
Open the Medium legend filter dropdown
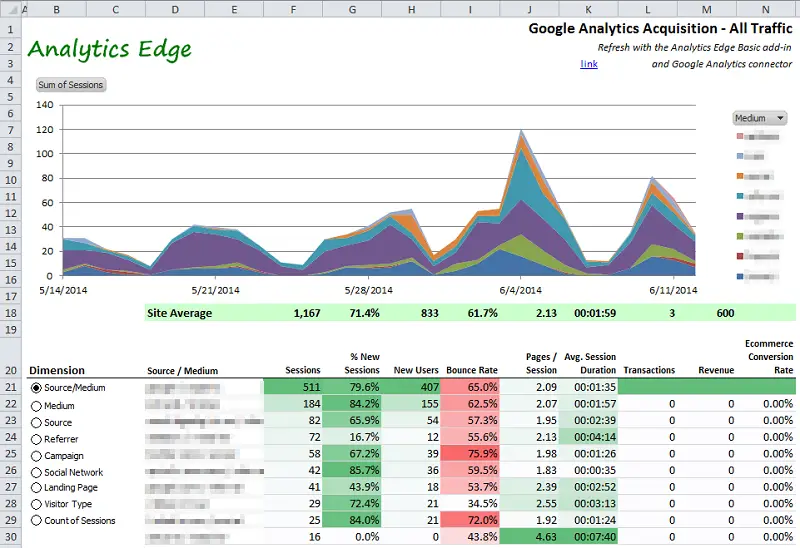click(x=760, y=118)
